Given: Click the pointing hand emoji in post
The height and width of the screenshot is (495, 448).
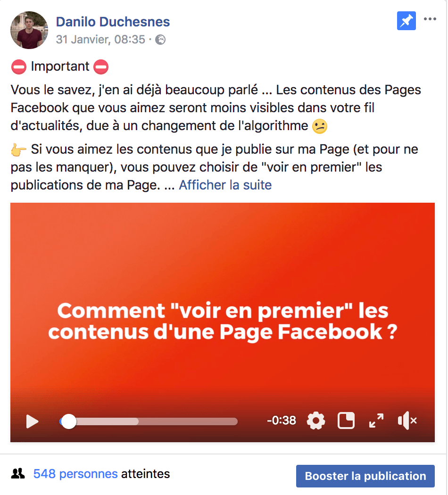Looking at the screenshot, I should coord(18,149).
